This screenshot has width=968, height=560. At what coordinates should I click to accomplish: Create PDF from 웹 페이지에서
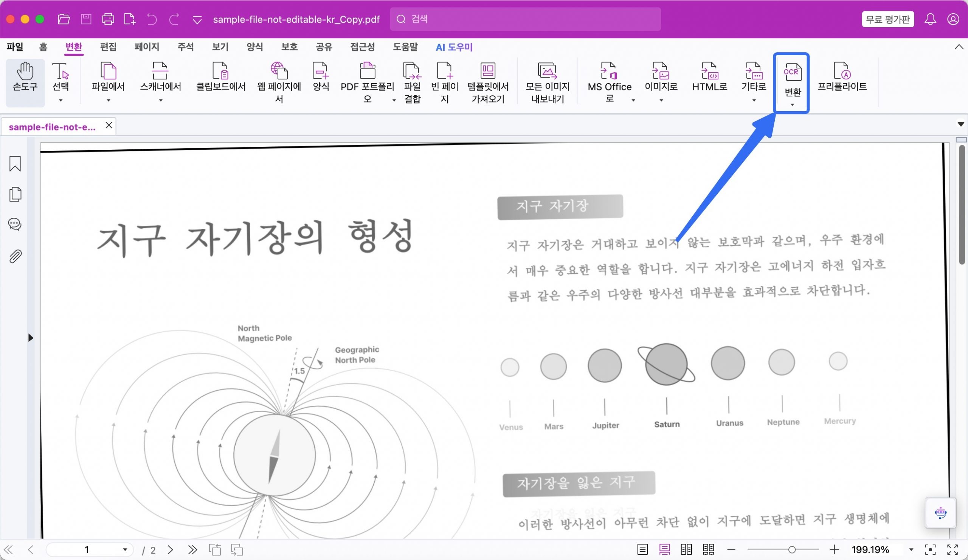coord(279,82)
